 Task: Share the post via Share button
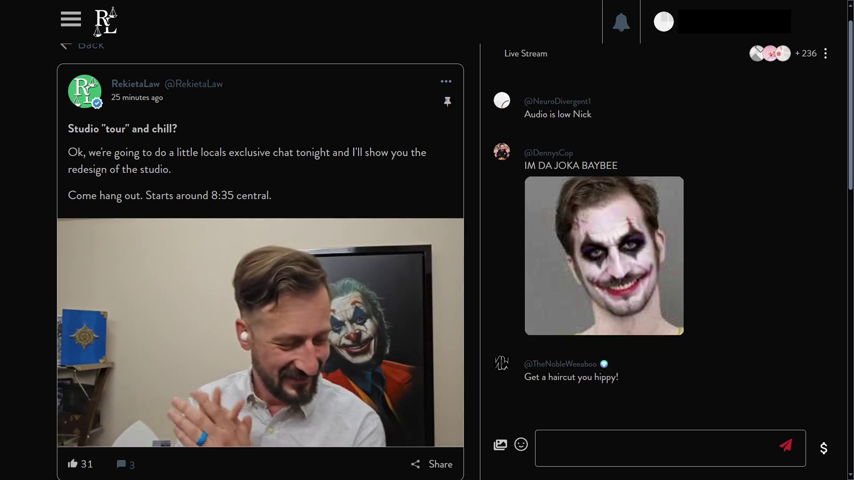(x=432, y=464)
